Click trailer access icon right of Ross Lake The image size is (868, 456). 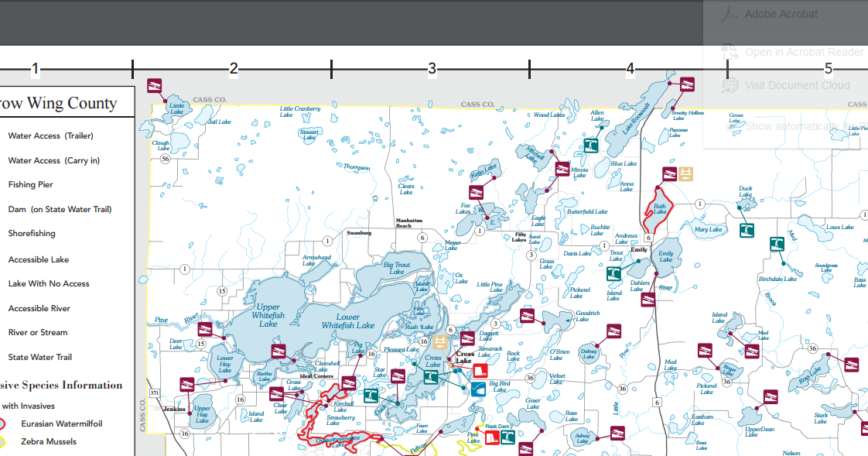(x=851, y=365)
